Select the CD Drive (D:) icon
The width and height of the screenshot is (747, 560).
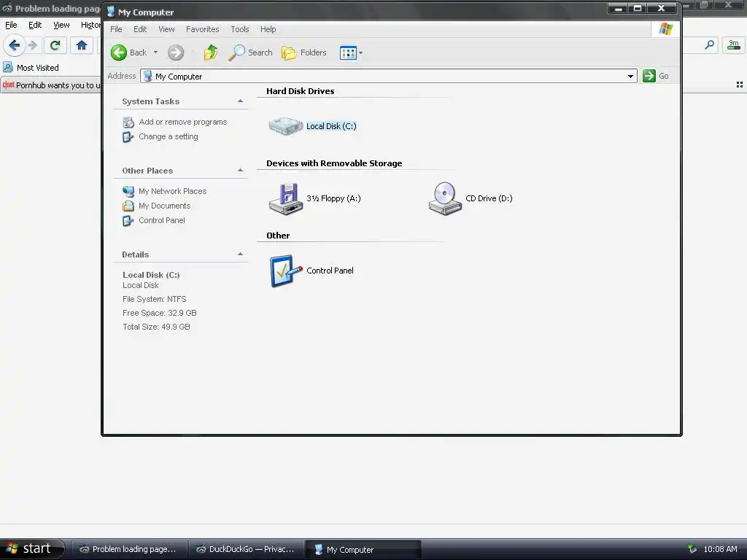(x=445, y=198)
